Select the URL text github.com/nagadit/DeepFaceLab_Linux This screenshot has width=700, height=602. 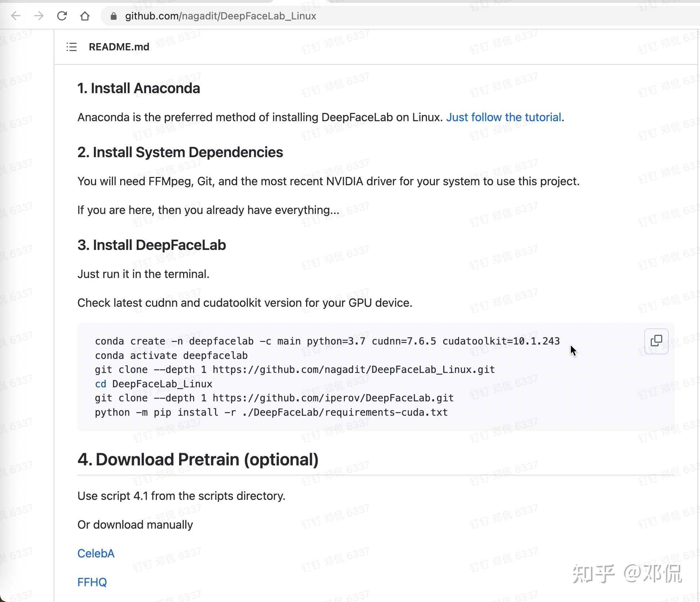click(x=221, y=16)
